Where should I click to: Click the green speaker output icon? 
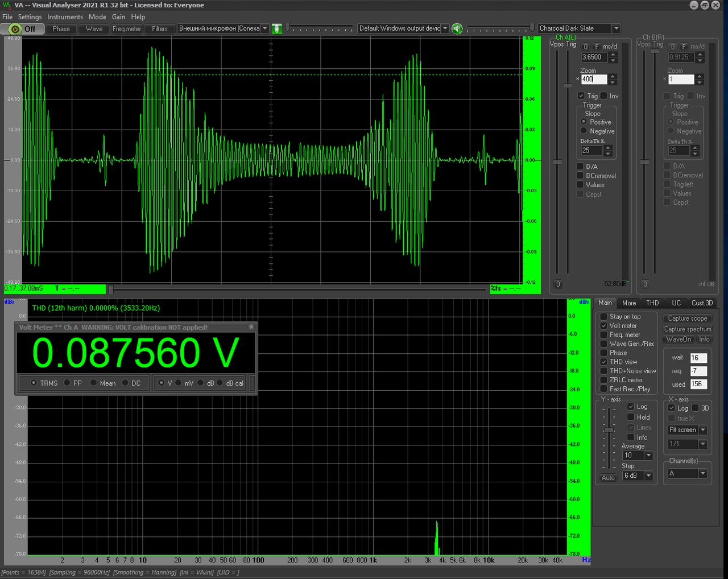point(457,28)
